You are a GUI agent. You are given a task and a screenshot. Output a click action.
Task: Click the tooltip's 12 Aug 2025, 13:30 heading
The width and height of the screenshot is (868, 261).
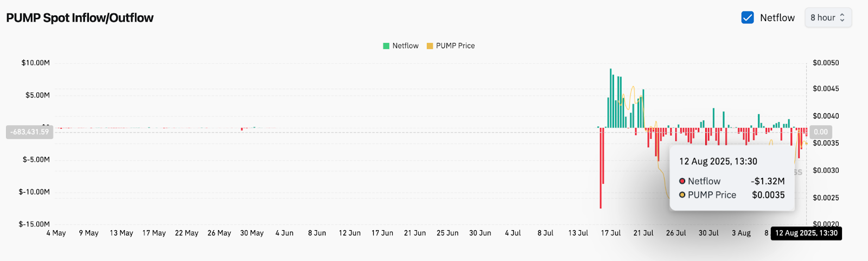[718, 162]
